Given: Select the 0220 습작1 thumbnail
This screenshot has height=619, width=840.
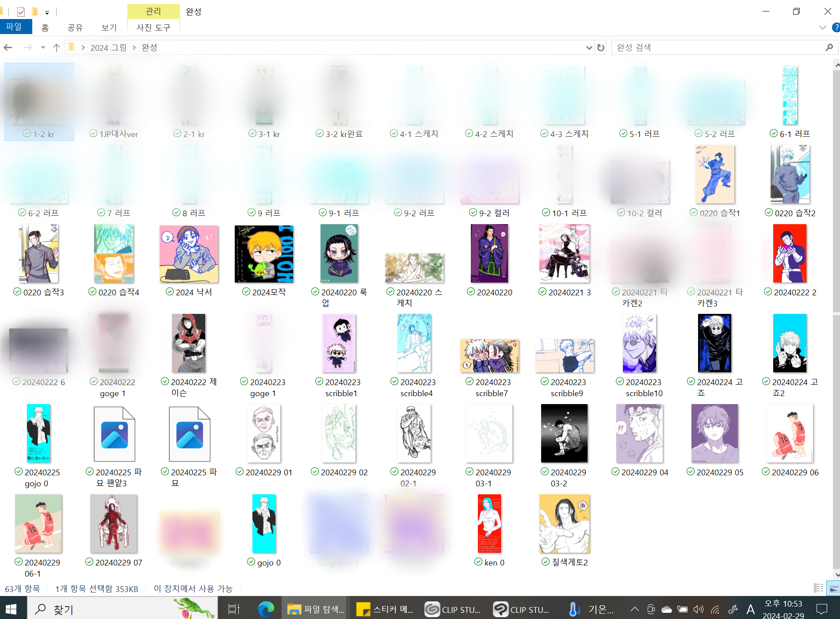Looking at the screenshot, I should pos(715,174).
